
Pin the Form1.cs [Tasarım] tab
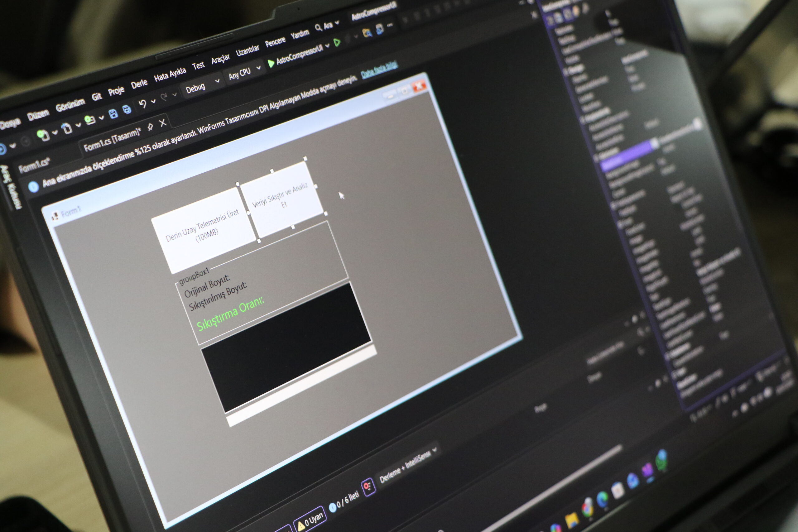(150, 127)
